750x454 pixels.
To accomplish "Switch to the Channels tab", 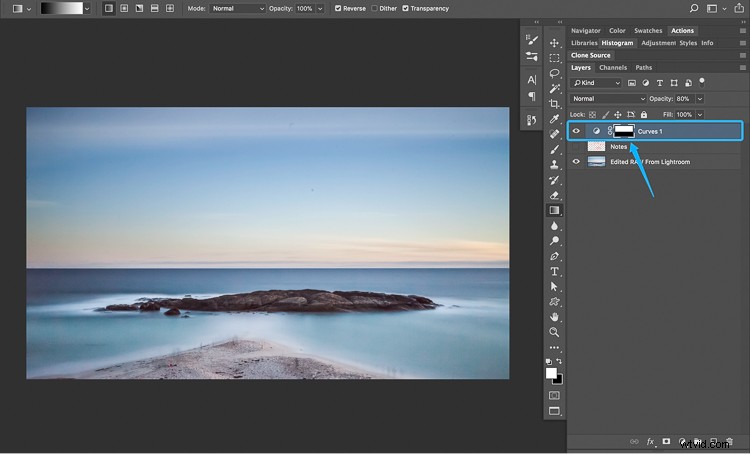I will [613, 67].
